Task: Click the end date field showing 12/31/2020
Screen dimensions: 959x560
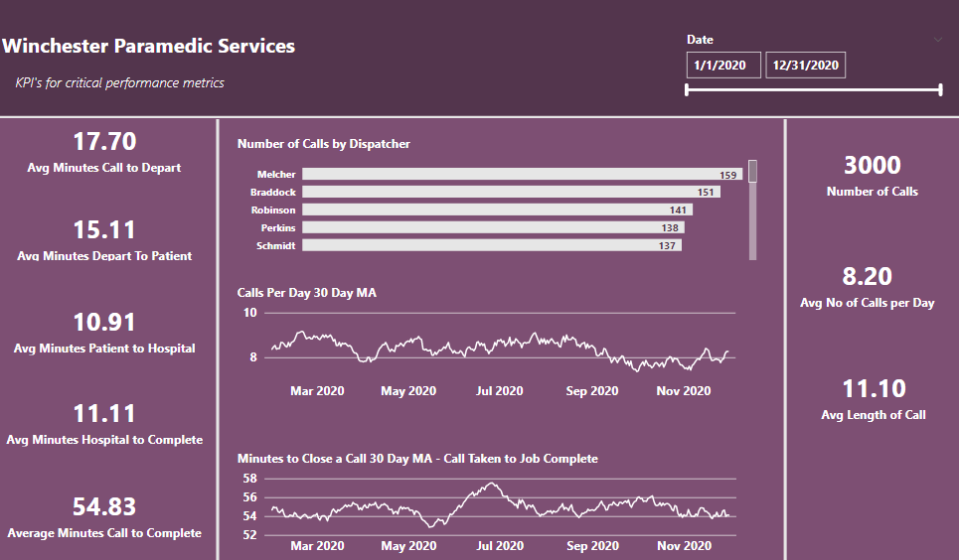Action: (805, 66)
